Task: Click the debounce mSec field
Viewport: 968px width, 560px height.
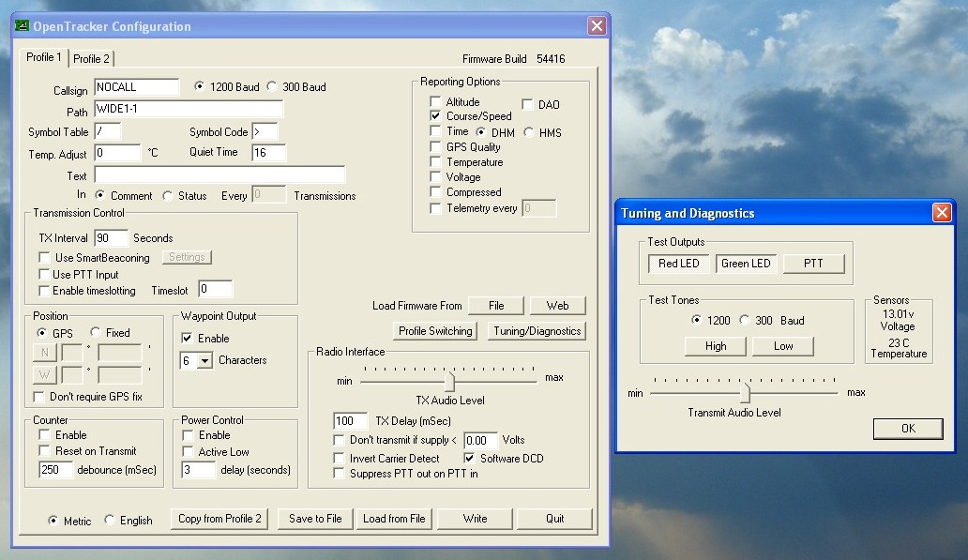Action: (x=55, y=470)
